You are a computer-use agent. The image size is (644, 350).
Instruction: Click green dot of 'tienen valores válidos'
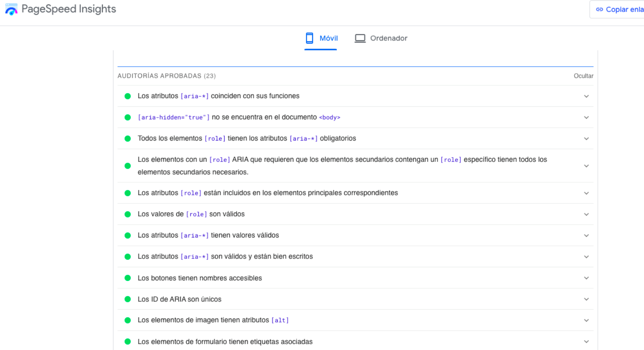click(128, 236)
